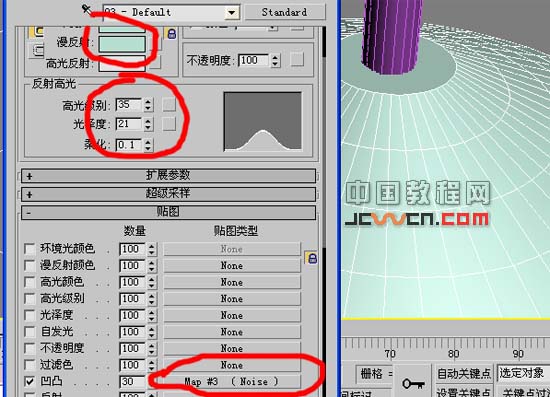This screenshot has width=550, height=397.
Task: Adjust the 光泽度 spinner arrows
Action: pyautogui.click(x=148, y=124)
